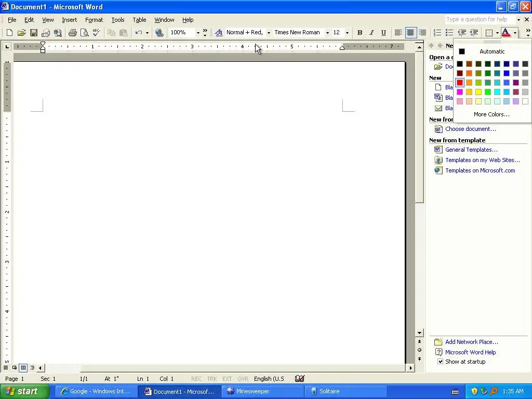Uncheck Show at startup checkbox

[440, 362]
